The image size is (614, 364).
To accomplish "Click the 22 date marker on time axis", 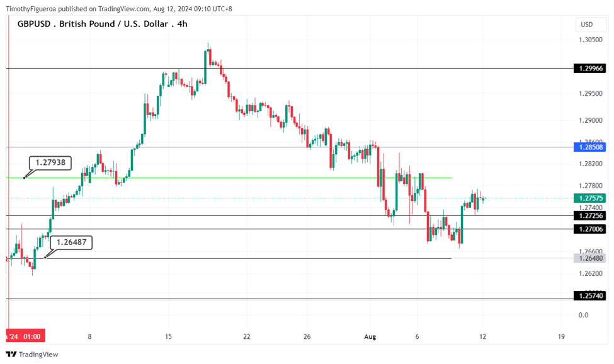I will tap(246, 336).
